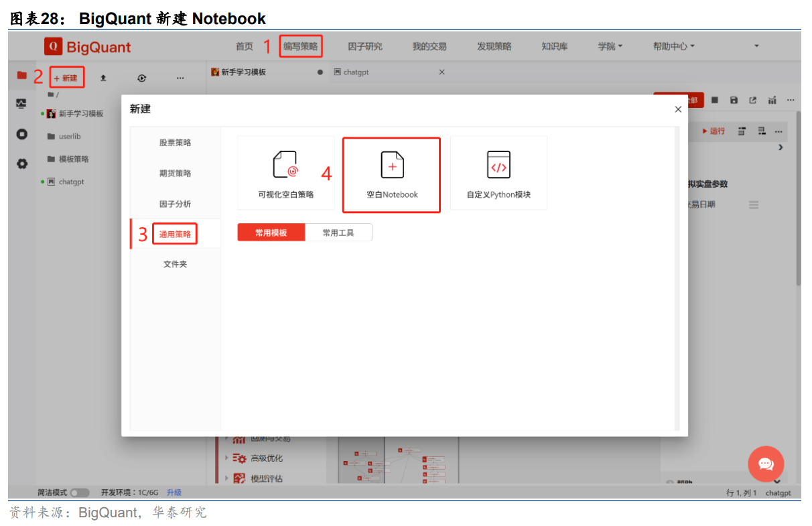This screenshot has width=812, height=526.
Task: Open the notebook toolbar's three-dot menu
Action: pyautogui.click(x=791, y=100)
